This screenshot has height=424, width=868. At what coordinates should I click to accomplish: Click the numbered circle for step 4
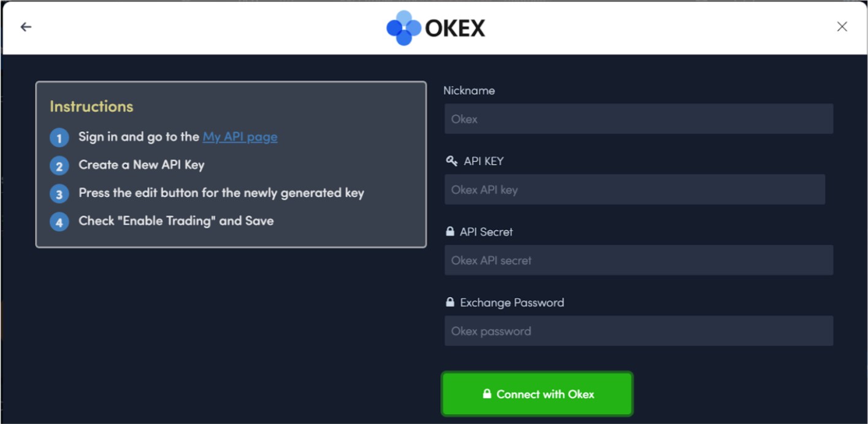click(x=59, y=222)
